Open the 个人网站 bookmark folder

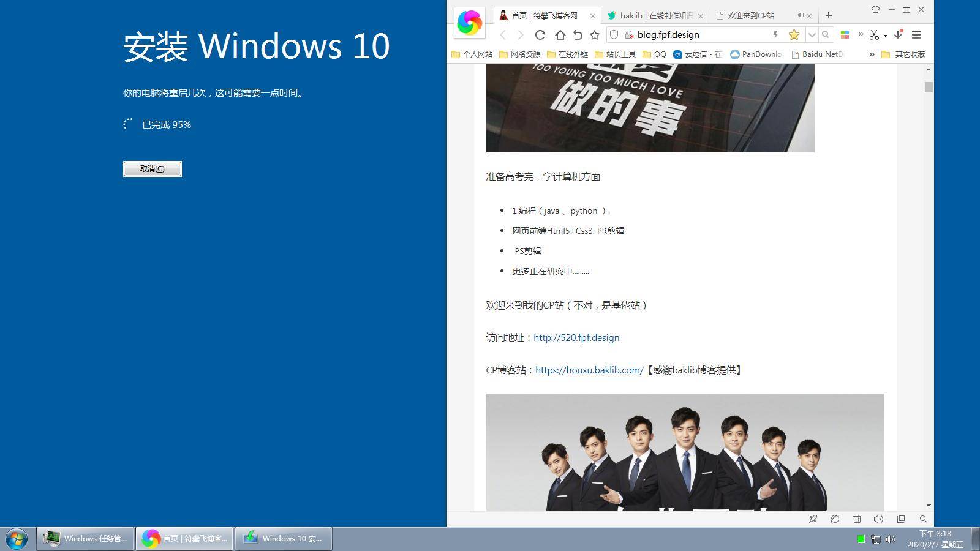click(x=472, y=54)
